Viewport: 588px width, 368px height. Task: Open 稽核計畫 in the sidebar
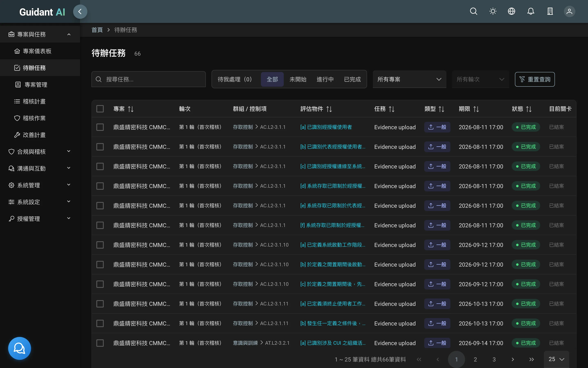tap(40, 101)
